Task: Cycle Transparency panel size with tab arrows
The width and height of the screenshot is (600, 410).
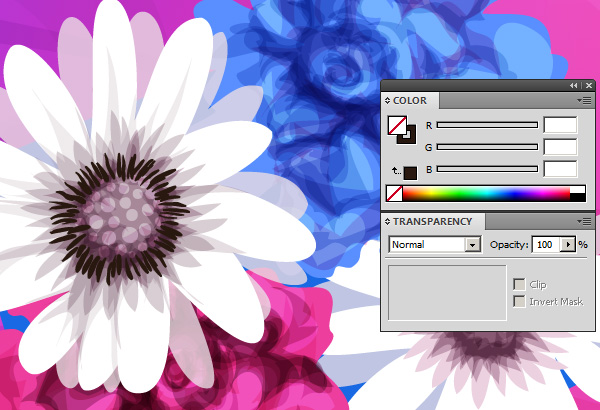Action: click(x=388, y=221)
